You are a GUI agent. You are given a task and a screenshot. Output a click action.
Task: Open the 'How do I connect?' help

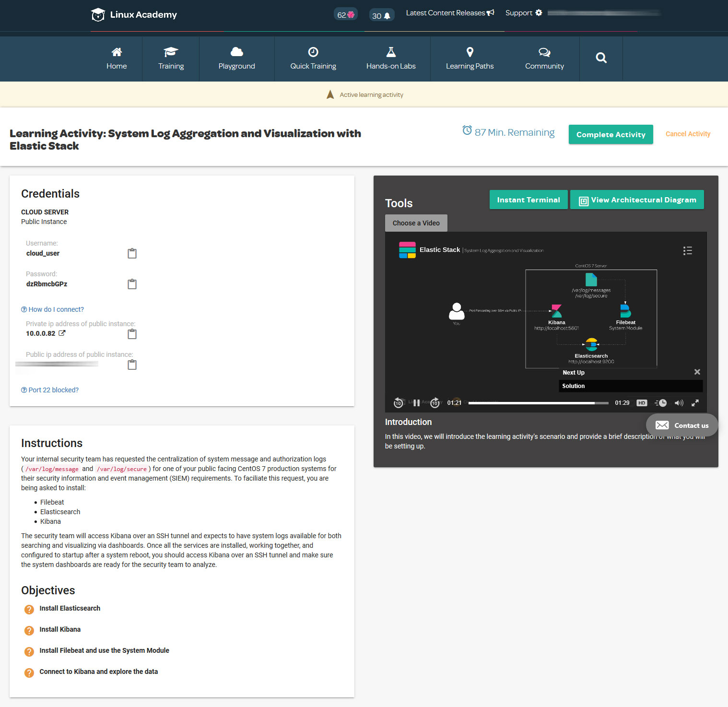[x=53, y=309]
